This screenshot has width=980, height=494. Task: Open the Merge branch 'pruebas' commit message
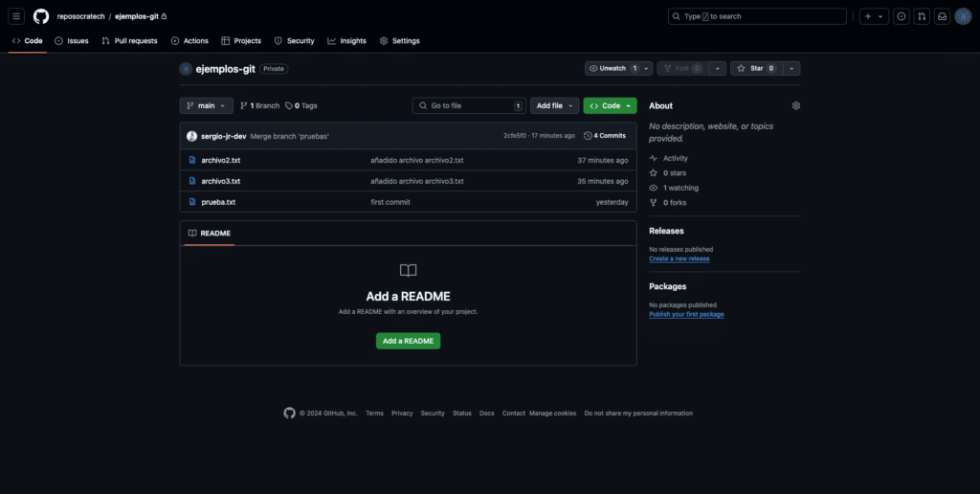pyautogui.click(x=290, y=136)
